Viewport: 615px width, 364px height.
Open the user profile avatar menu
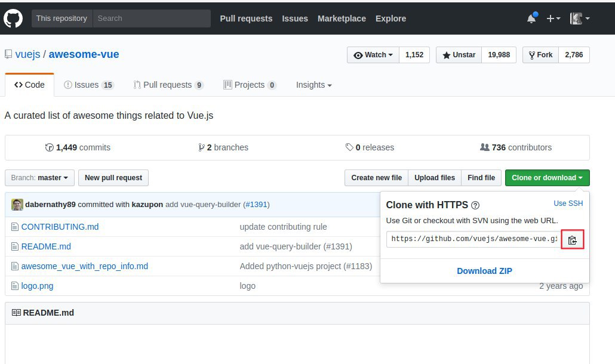(579, 18)
